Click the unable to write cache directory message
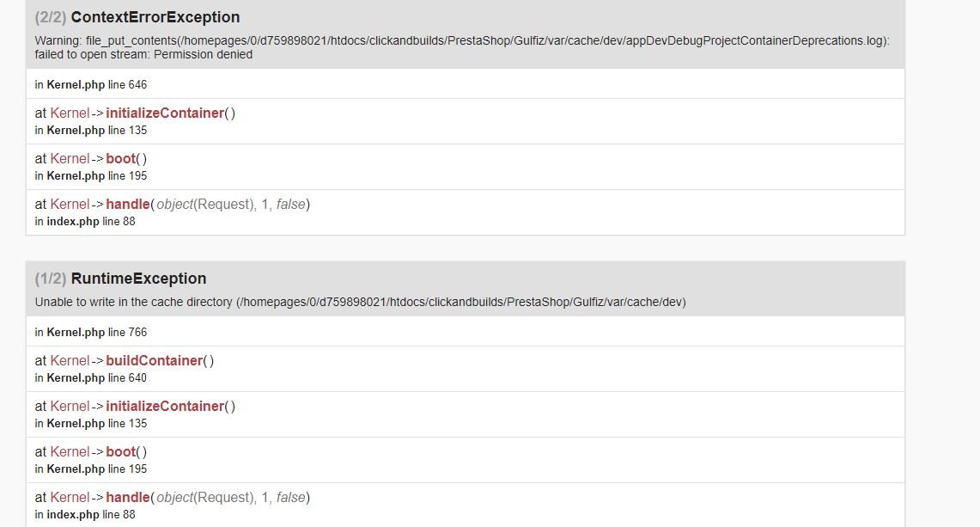 (x=360, y=303)
